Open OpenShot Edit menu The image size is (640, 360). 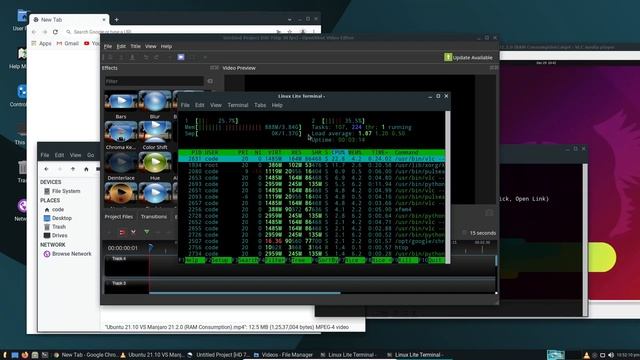[121, 47]
